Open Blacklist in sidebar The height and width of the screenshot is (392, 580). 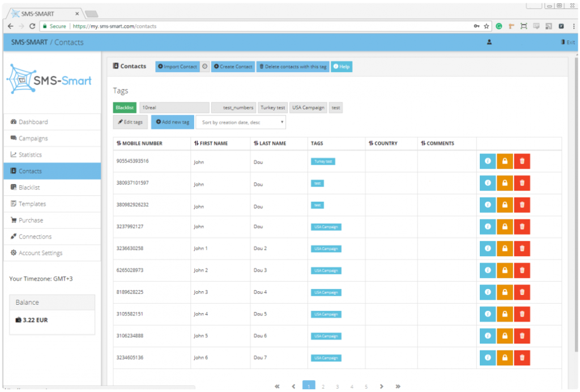(52, 188)
